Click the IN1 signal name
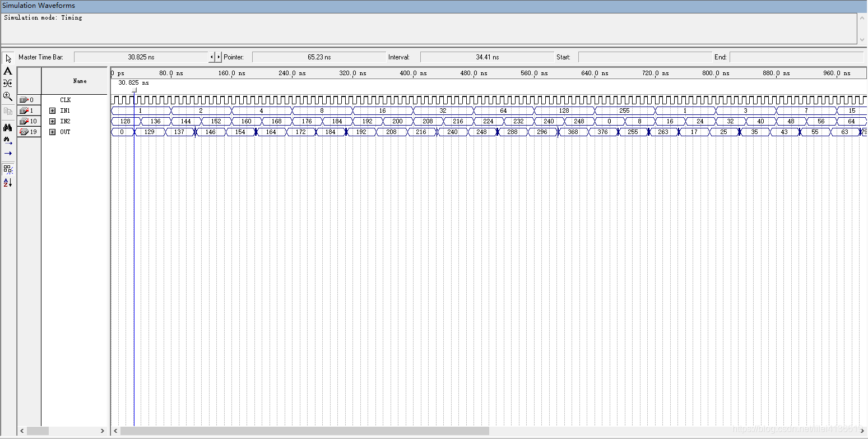The image size is (868, 439). (x=65, y=110)
